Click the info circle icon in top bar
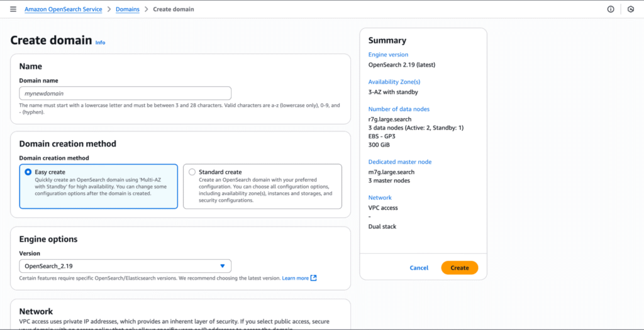The image size is (644, 330). pos(610,9)
